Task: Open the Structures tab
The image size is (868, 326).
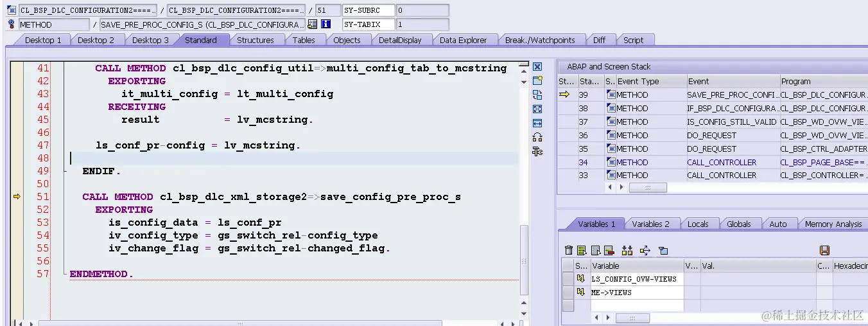Action: [255, 40]
